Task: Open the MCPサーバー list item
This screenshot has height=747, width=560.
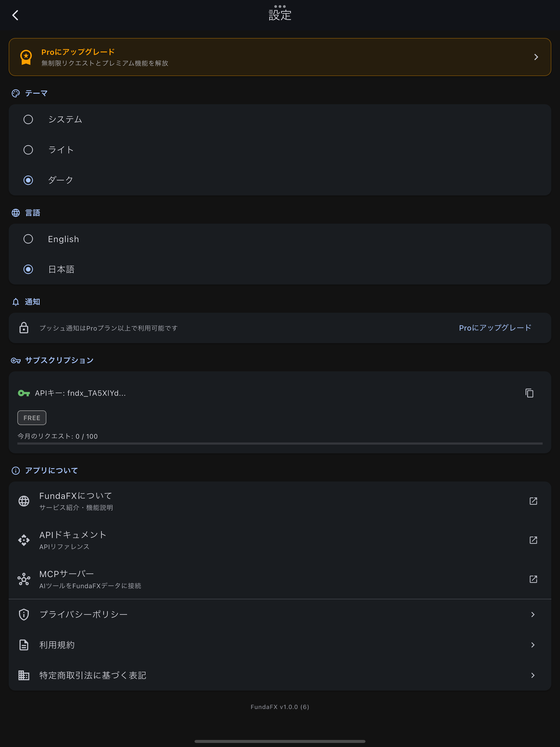Action: pos(280,579)
